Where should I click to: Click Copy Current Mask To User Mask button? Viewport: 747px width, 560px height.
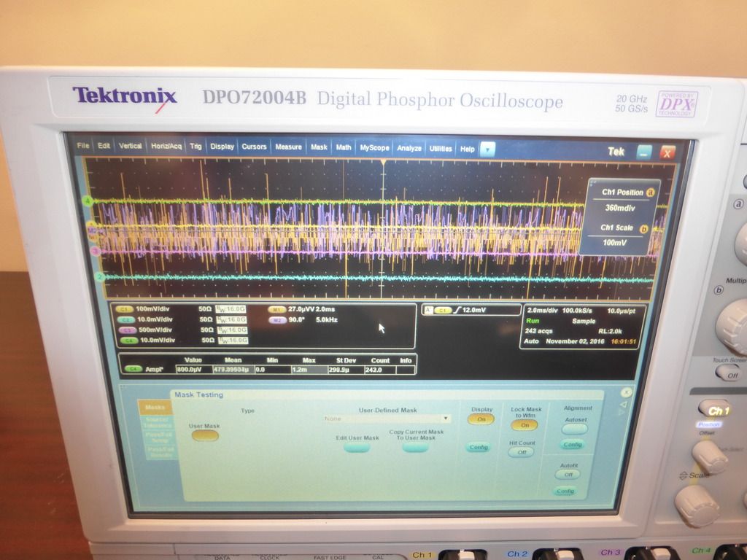(415, 448)
